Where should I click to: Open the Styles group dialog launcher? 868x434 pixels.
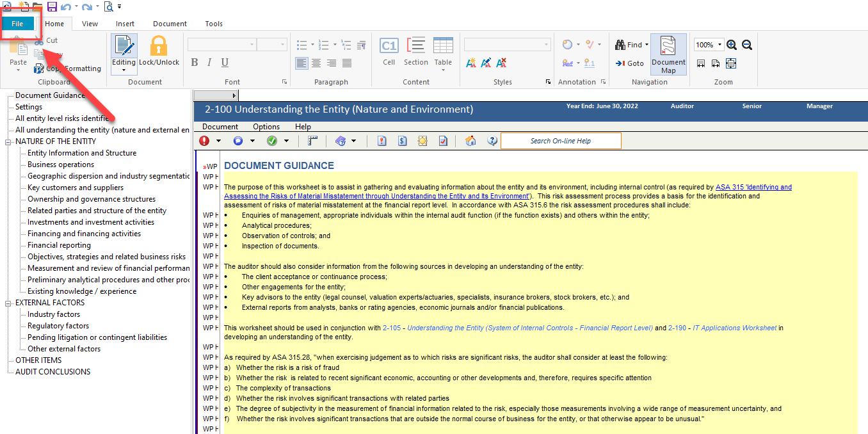pyautogui.click(x=548, y=82)
